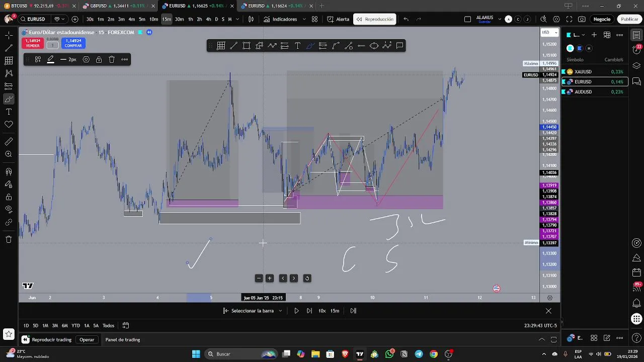Open the object tree layers icon on right edge
The image size is (644, 362).
pos(636,66)
